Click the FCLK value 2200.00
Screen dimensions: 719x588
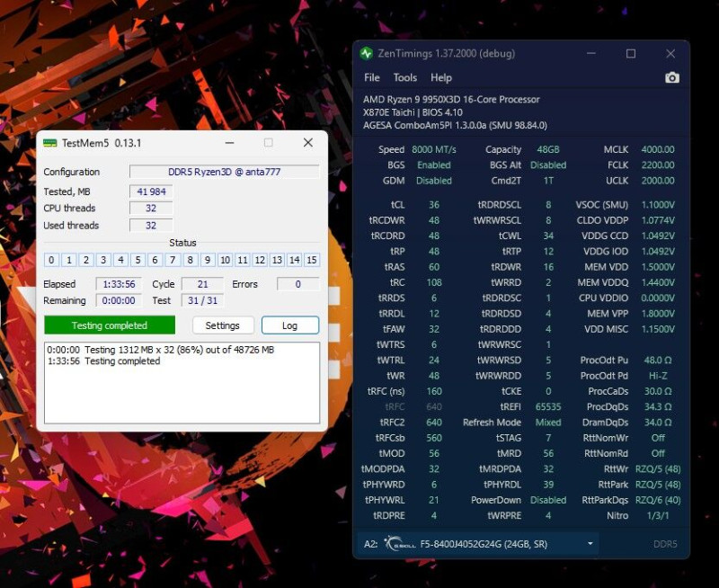tap(658, 165)
